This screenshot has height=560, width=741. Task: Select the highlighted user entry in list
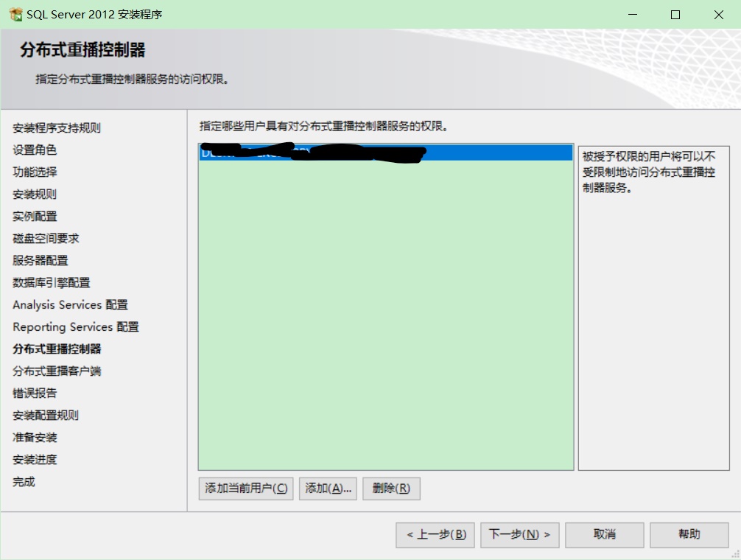[x=386, y=153]
